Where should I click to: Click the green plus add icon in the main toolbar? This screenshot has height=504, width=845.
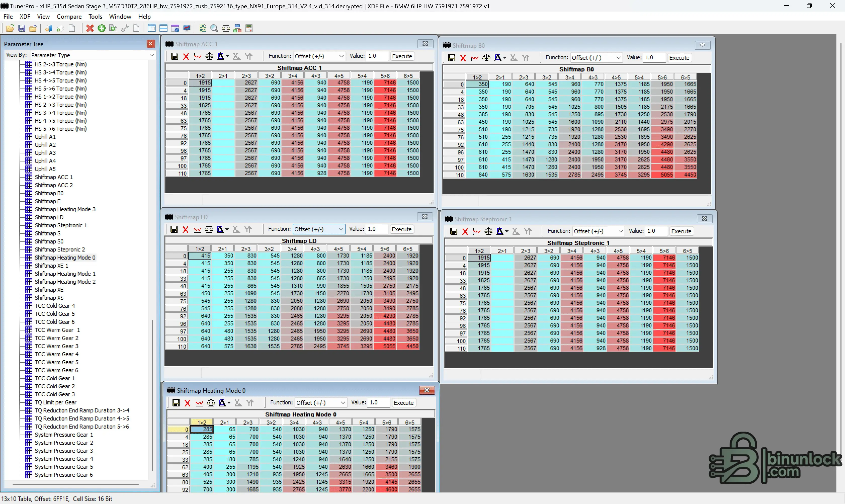coord(101,28)
